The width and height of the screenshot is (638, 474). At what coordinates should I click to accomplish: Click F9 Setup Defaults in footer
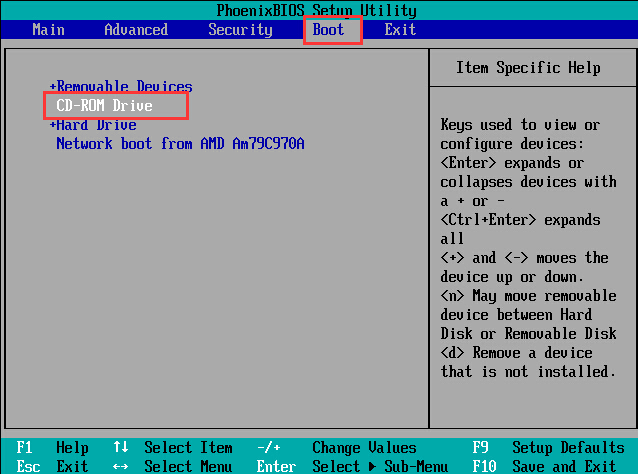coord(548,448)
